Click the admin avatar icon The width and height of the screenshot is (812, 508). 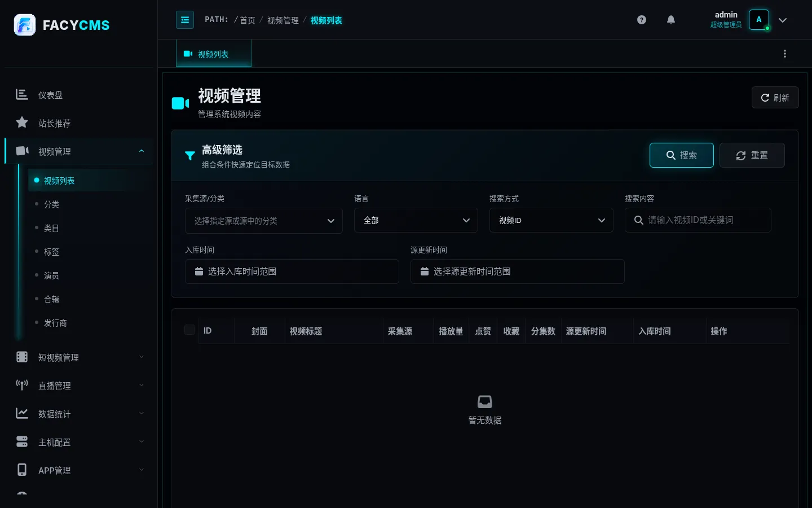point(759,20)
